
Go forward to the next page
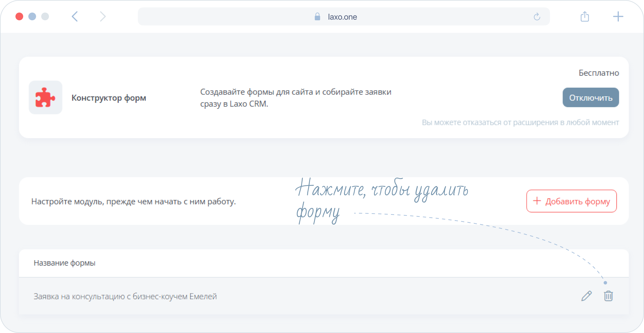(x=103, y=16)
